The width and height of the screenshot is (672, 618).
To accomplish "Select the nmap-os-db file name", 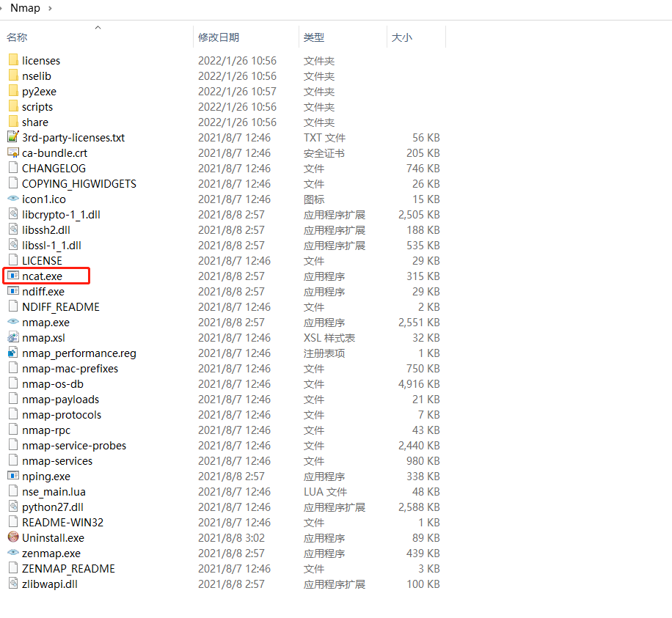I will 53,384.
